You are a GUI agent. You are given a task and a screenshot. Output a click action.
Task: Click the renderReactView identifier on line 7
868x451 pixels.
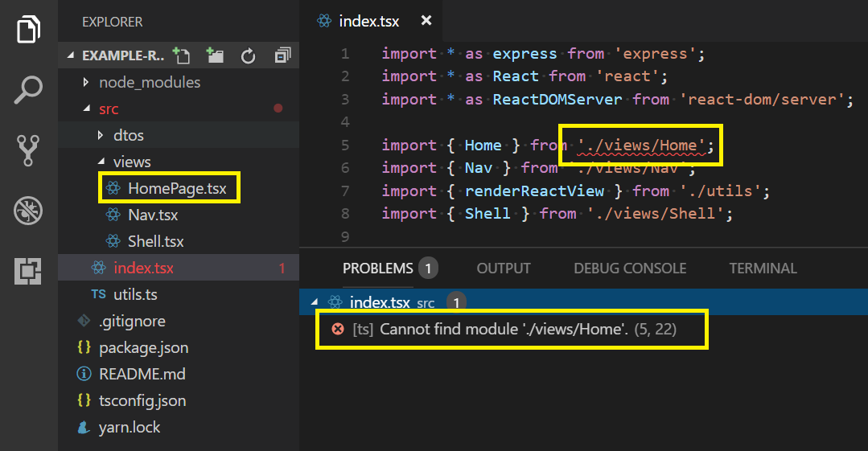coord(534,191)
